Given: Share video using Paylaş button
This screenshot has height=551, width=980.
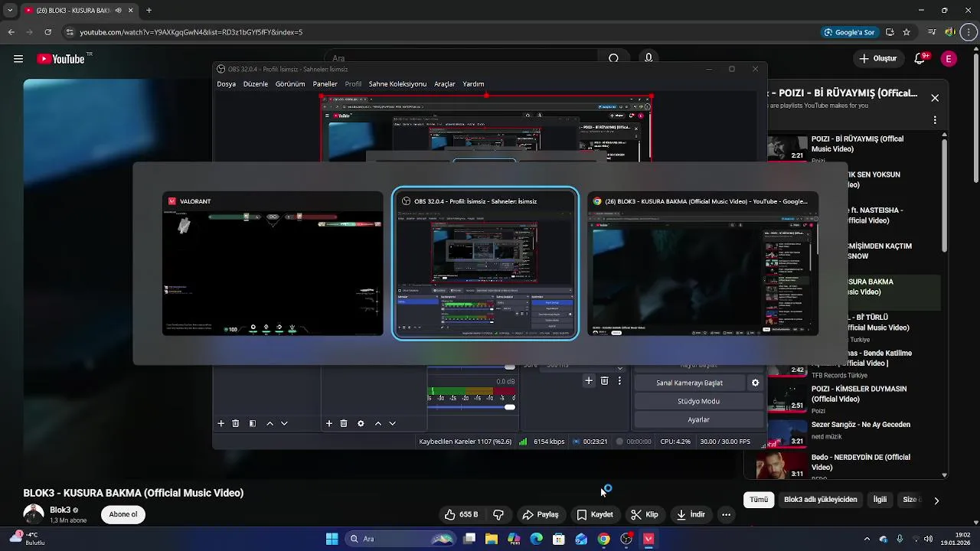Looking at the screenshot, I should coord(541,515).
